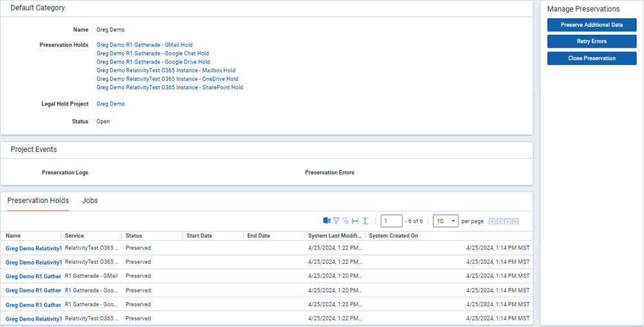This screenshot has height=327, width=644.
Task: Go to previous page of holds list
Action: [x=500, y=221]
